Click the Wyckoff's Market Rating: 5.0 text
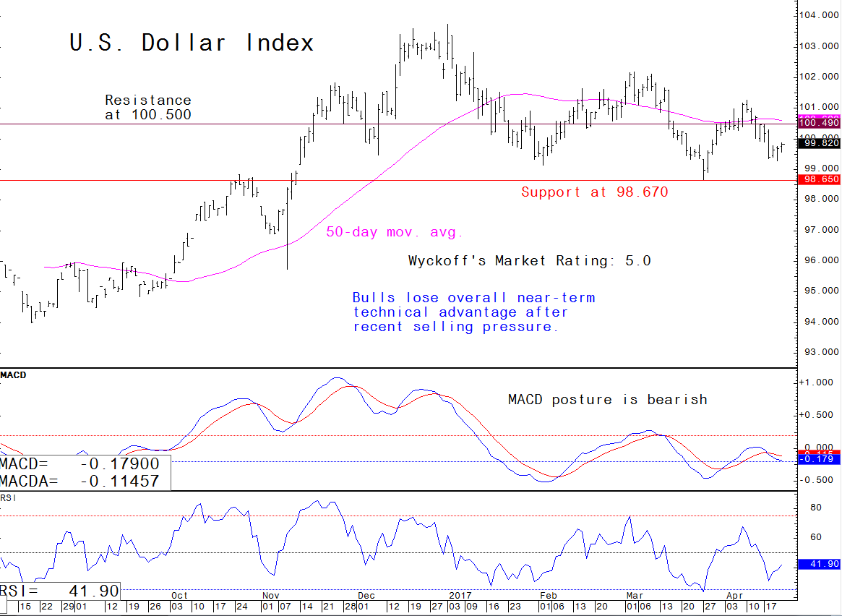Image resolution: width=842 pixels, height=616 pixels. pos(529,261)
